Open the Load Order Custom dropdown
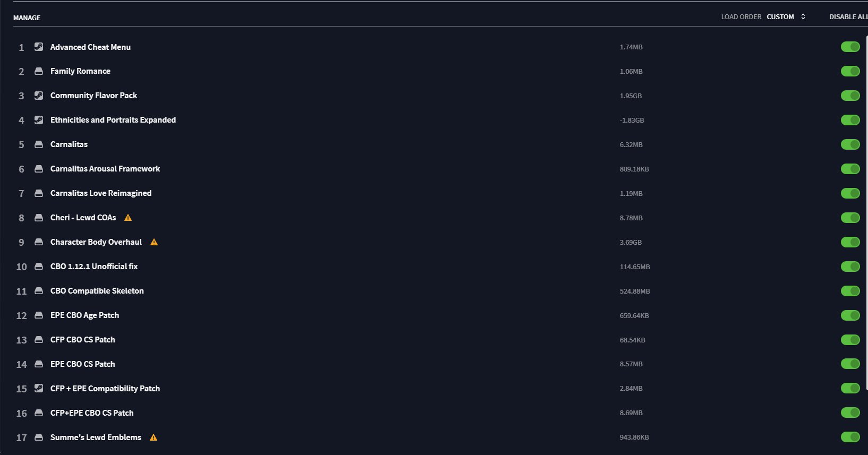This screenshot has height=455, width=868. coord(786,17)
